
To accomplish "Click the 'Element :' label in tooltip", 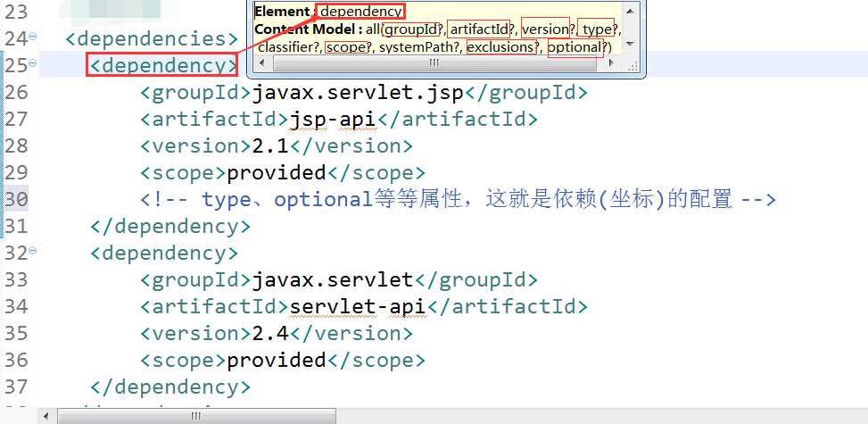I will (284, 11).
